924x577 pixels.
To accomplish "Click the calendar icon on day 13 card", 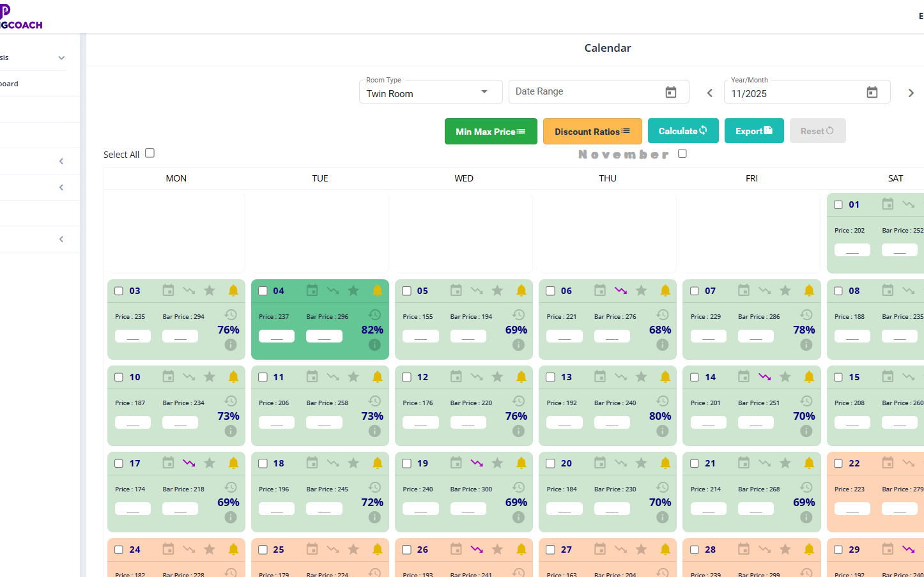I will (x=599, y=377).
